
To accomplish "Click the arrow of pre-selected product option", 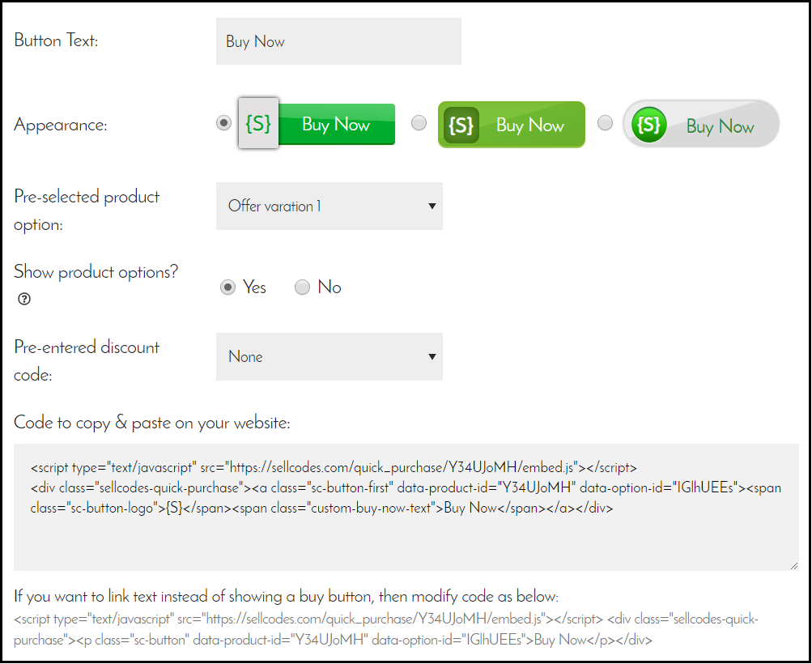I will tap(432, 206).
